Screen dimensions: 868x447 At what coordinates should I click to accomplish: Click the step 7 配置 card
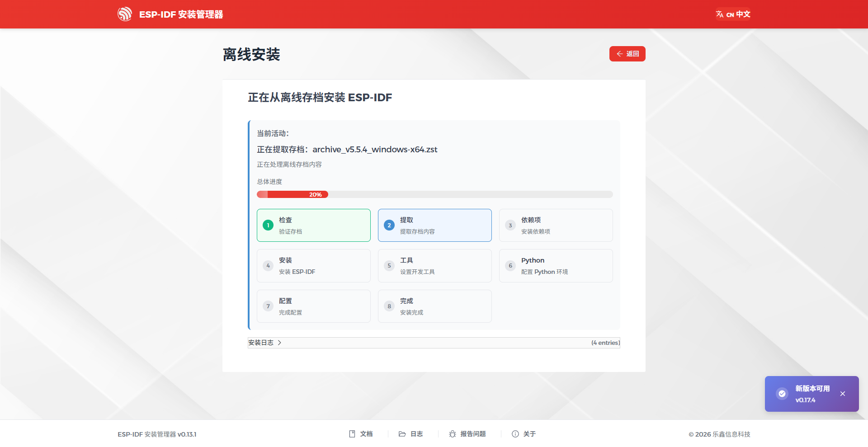314,306
